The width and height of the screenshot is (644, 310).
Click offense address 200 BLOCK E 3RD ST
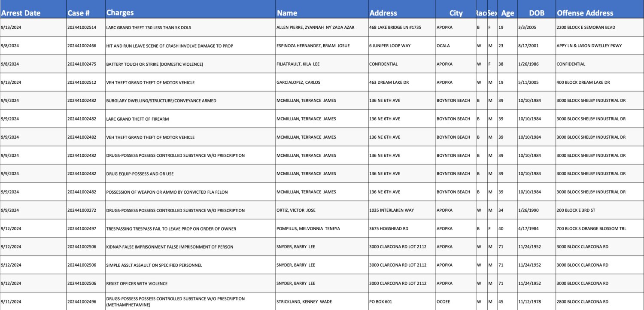pyautogui.click(x=600, y=210)
